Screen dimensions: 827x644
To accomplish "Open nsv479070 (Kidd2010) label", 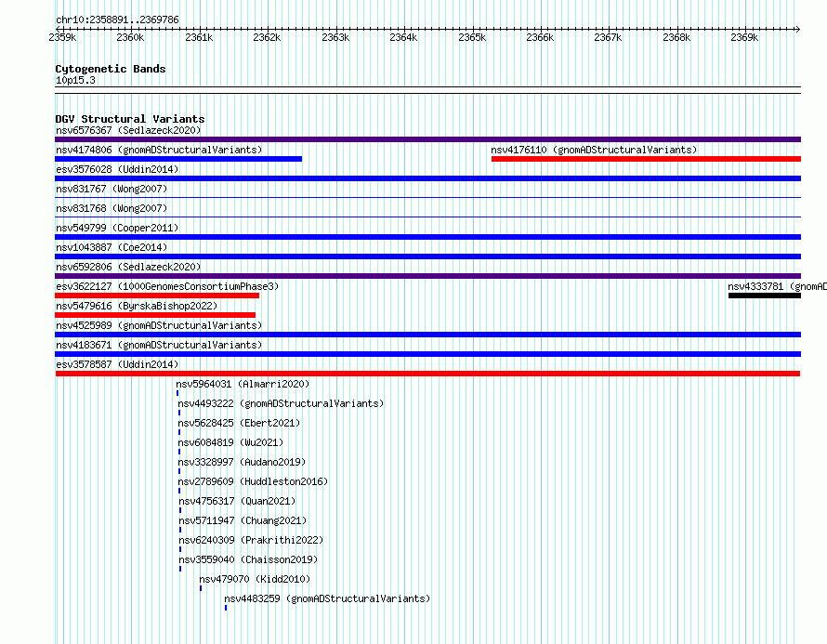I will point(255,579).
